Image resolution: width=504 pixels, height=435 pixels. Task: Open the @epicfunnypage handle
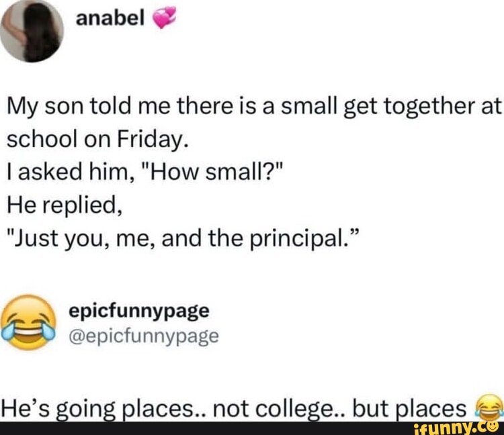coord(144,336)
